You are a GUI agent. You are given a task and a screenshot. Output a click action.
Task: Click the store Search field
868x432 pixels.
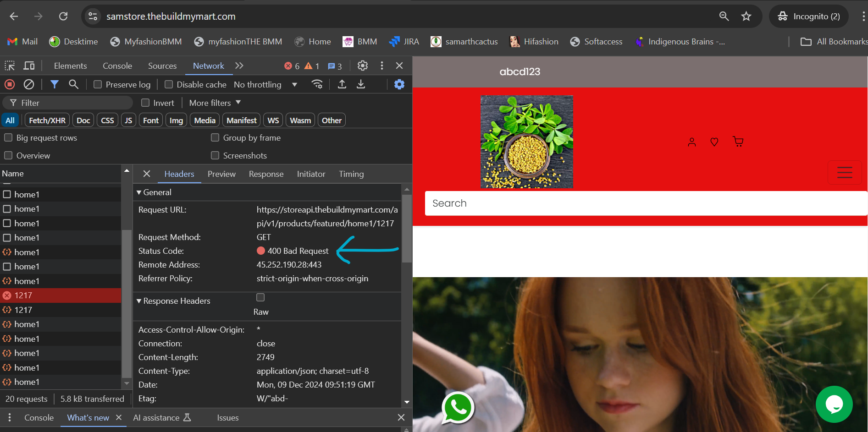[646, 203]
